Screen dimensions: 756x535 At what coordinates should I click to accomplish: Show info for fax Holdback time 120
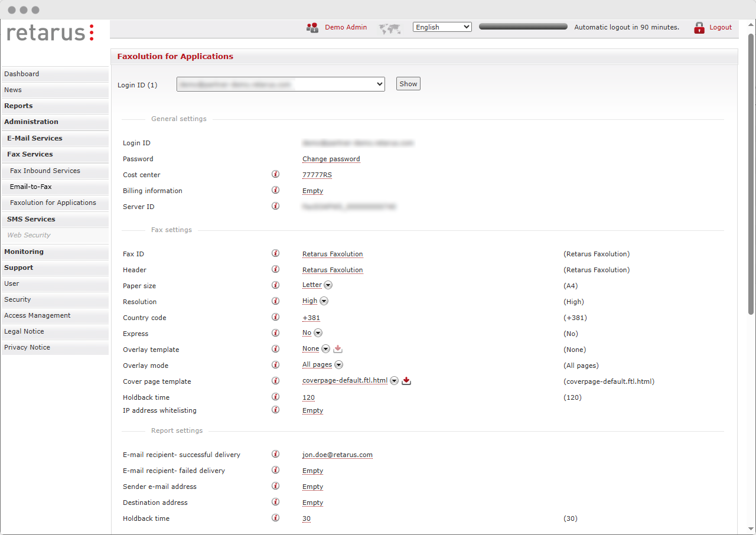(275, 397)
